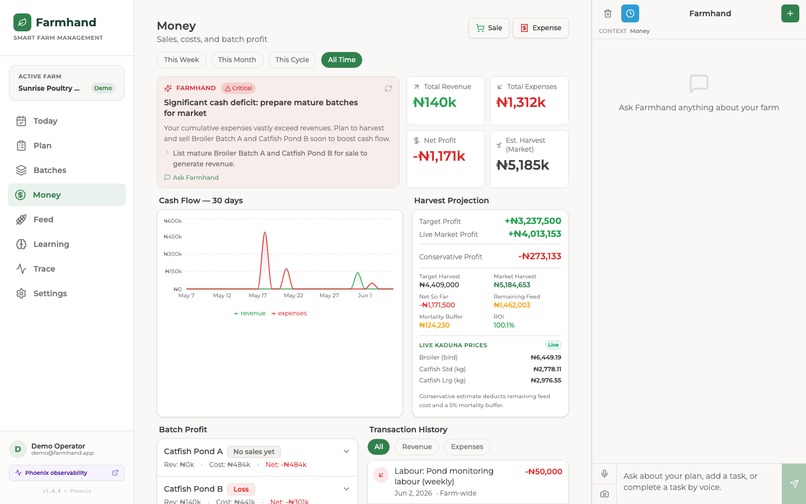Click the microphone voice input icon
The width and height of the screenshot is (806, 504).
pos(604,474)
